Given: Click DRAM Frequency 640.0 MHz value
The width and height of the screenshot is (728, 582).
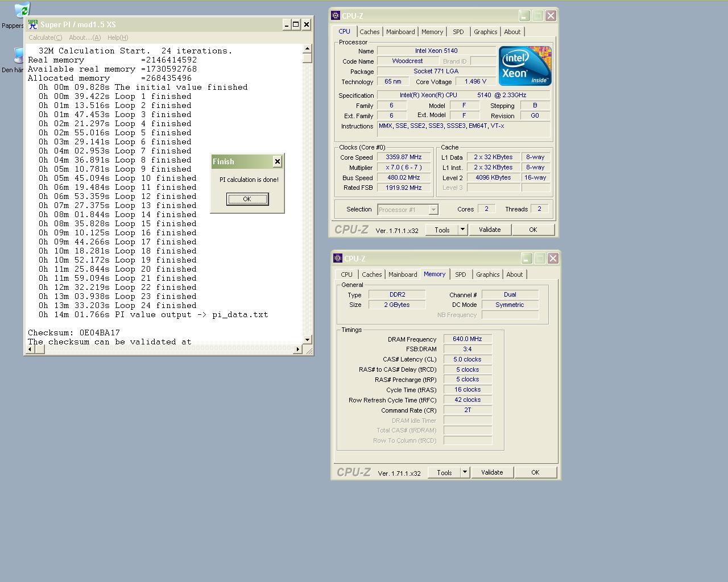Looking at the screenshot, I should pyautogui.click(x=468, y=339).
